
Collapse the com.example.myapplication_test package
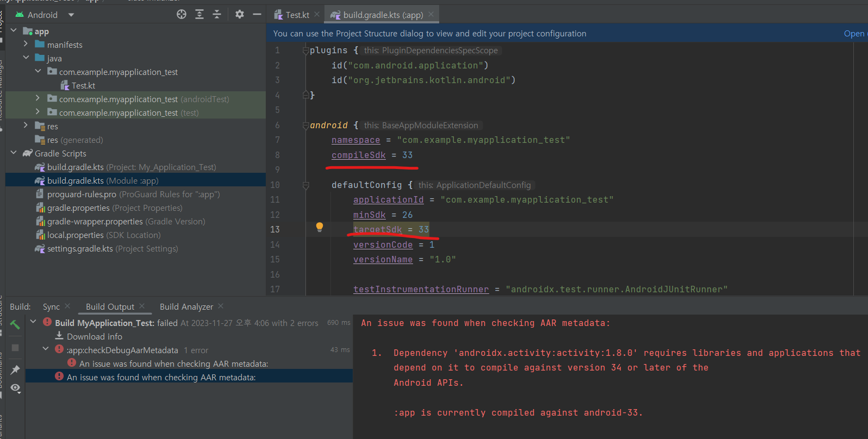(38, 71)
